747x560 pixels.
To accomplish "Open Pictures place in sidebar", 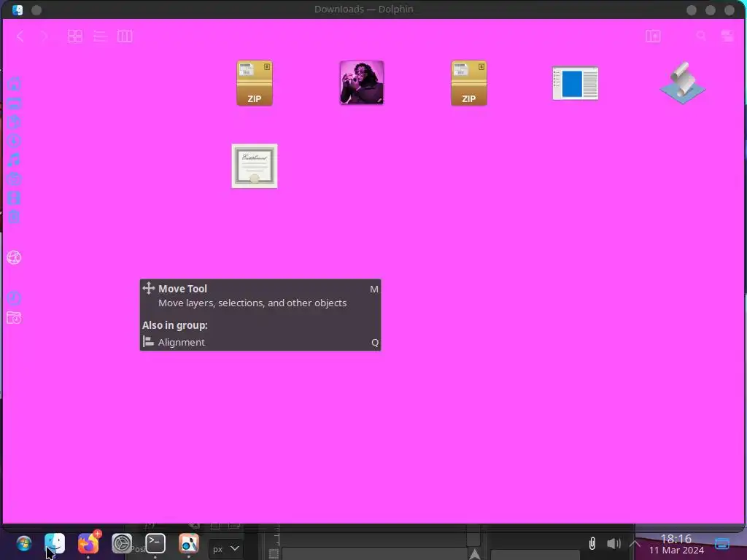I will click(x=14, y=179).
